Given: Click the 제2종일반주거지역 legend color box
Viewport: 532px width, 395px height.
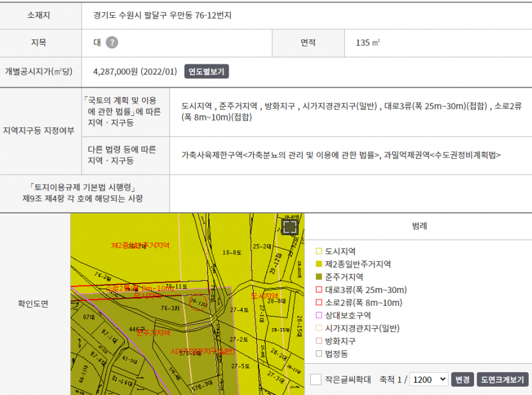Looking at the screenshot, I should tap(319, 264).
